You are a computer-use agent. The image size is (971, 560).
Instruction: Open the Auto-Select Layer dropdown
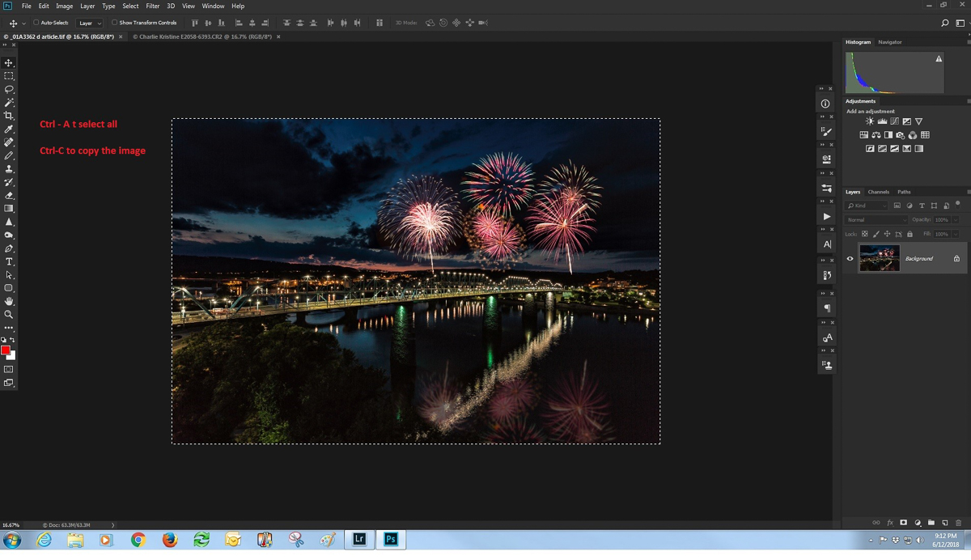89,23
